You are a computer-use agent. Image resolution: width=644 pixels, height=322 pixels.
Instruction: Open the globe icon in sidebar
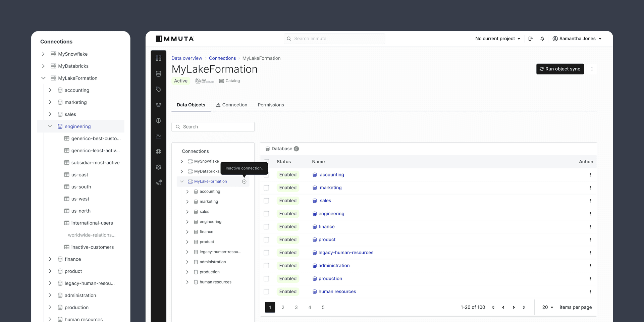159,152
